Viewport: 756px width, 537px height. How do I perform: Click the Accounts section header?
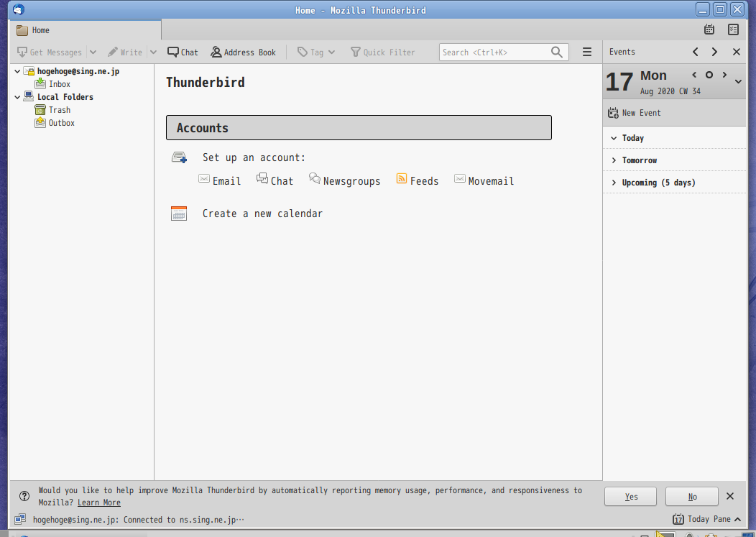359,128
